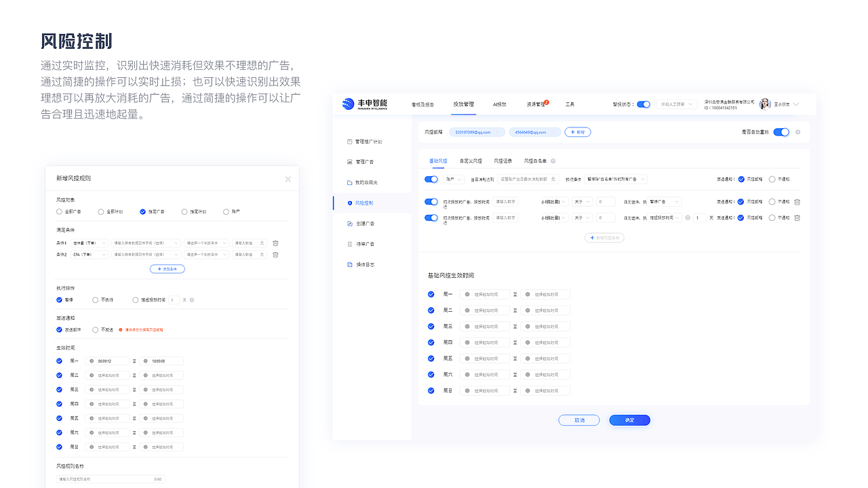Click the 取消 button
Viewport: 868px width, 488px height.
(x=579, y=420)
